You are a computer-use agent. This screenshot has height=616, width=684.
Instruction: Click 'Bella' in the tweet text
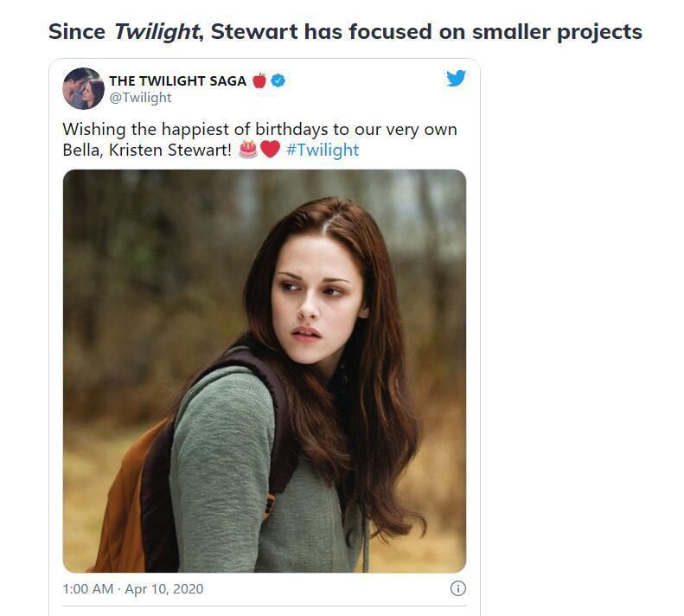82,150
